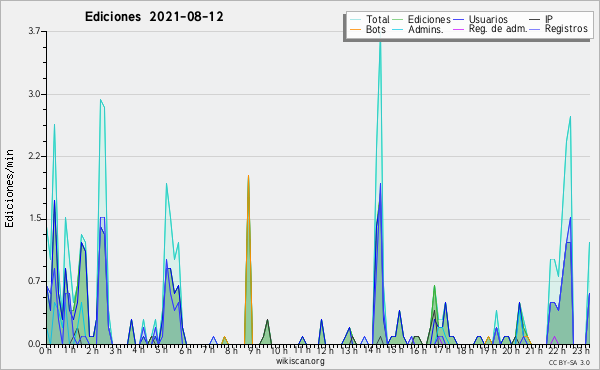Click the 'Bots' legend label

[376, 29]
